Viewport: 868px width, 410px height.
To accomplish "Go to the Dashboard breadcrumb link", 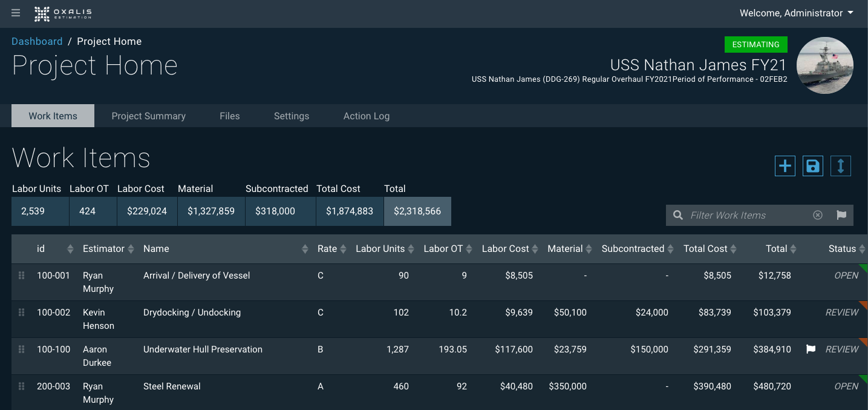I will pos(37,41).
